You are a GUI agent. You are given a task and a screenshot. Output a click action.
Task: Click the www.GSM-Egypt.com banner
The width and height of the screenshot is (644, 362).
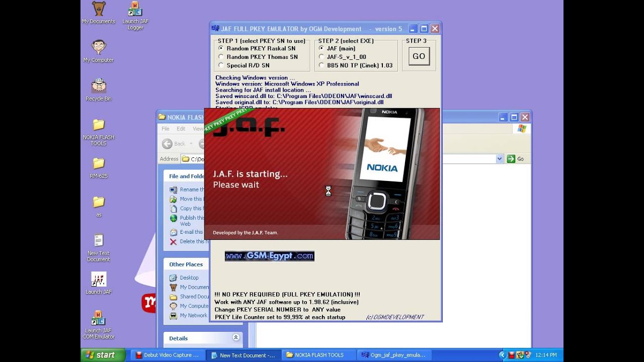coord(270,256)
